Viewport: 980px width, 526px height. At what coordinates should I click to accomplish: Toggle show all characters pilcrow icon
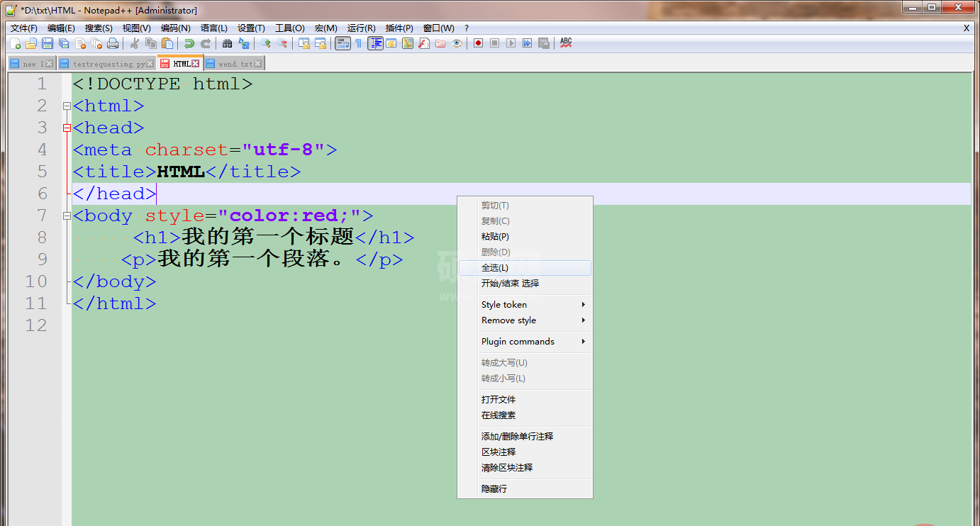358,43
